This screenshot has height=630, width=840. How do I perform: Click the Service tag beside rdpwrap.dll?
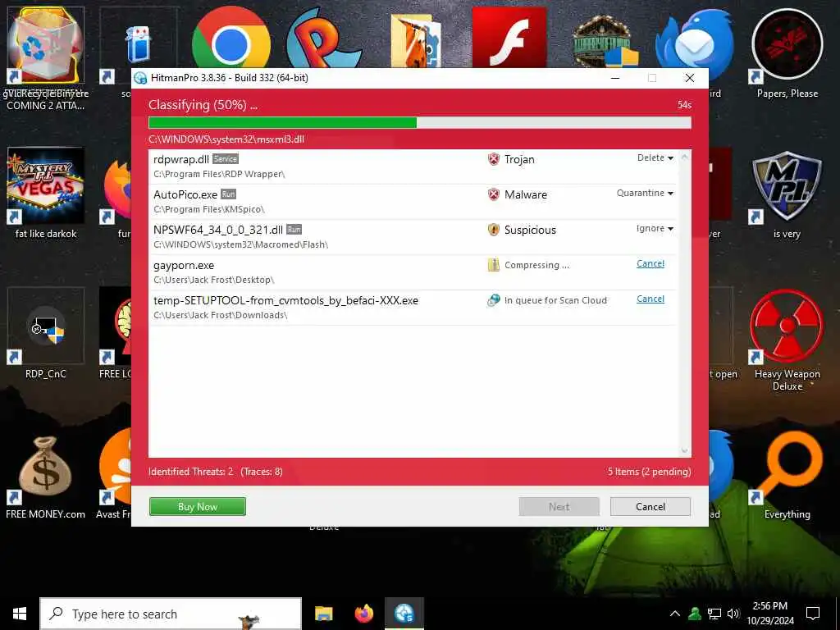(225, 159)
